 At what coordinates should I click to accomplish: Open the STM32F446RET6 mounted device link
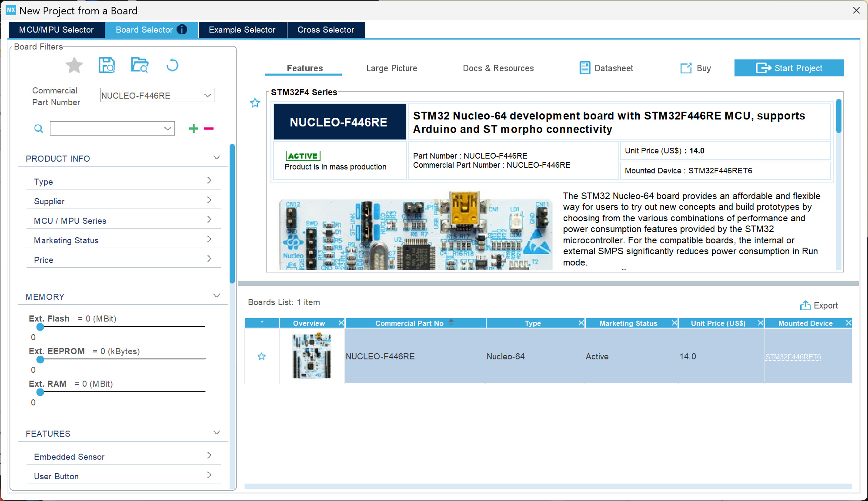coord(720,171)
